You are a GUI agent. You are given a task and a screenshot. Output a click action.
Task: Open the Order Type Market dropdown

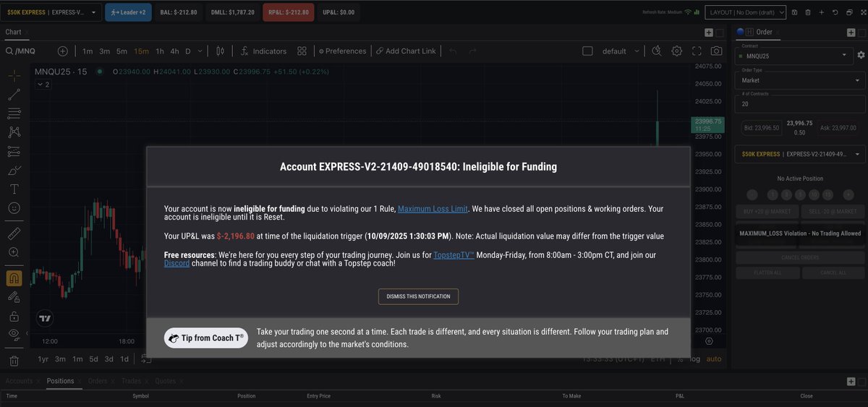pyautogui.click(x=799, y=80)
